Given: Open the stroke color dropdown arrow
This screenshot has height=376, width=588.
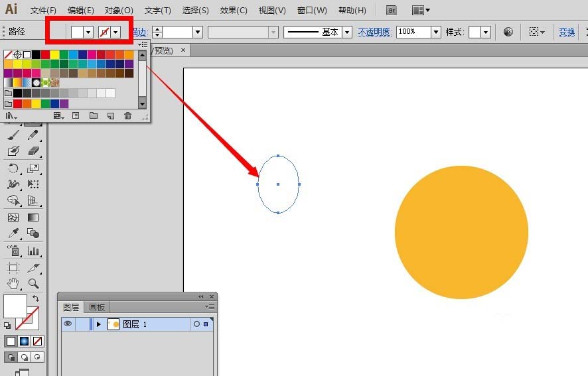Looking at the screenshot, I should click(x=115, y=32).
